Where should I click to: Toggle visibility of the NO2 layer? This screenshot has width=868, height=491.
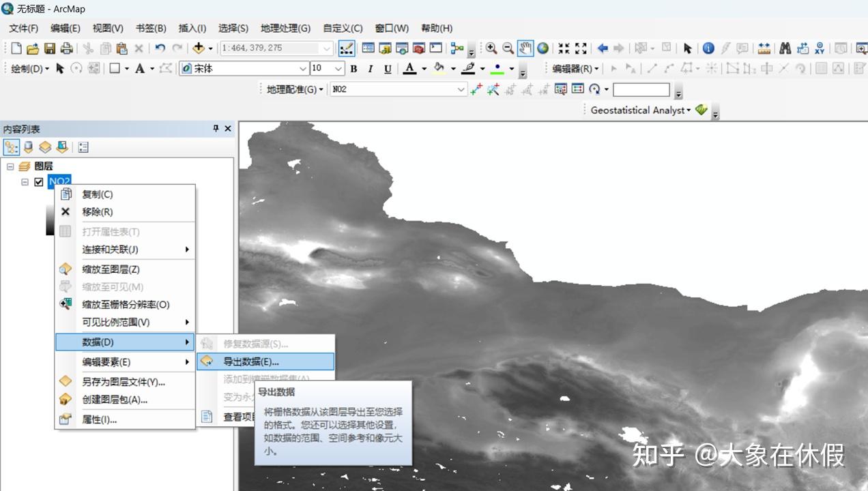(x=39, y=181)
